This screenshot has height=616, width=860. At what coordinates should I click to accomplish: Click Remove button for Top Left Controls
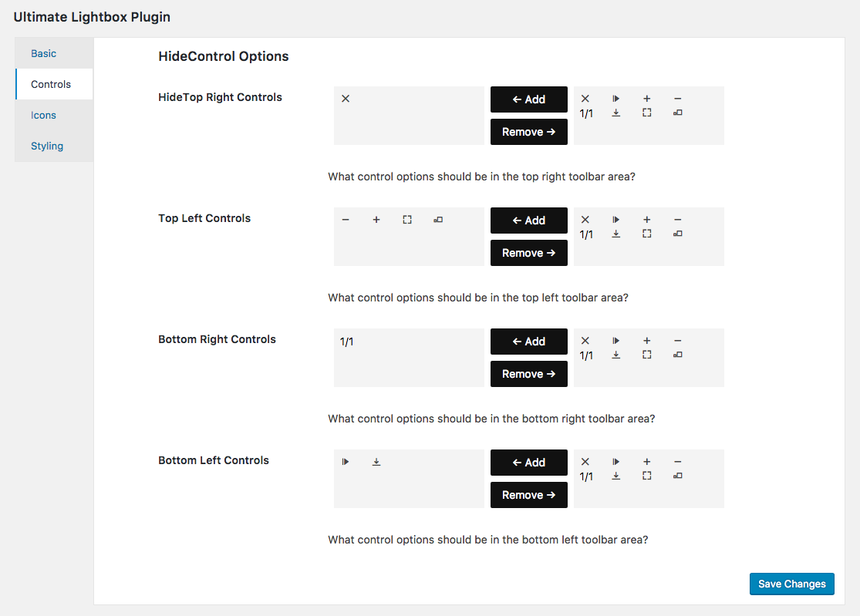point(528,253)
